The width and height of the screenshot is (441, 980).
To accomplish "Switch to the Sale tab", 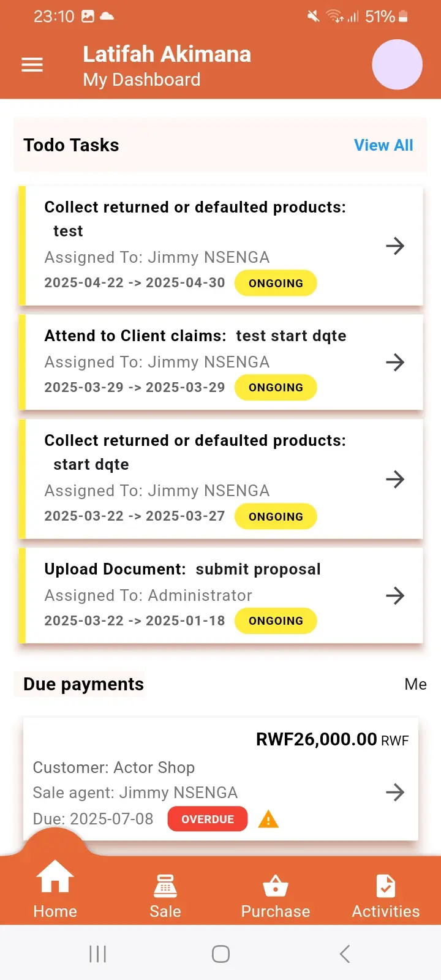I will click(x=165, y=896).
